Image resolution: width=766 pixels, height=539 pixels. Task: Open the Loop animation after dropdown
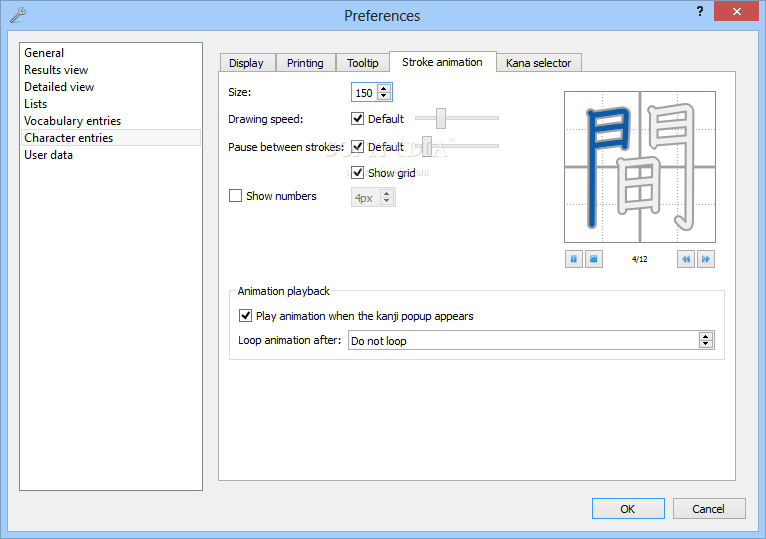tap(531, 340)
